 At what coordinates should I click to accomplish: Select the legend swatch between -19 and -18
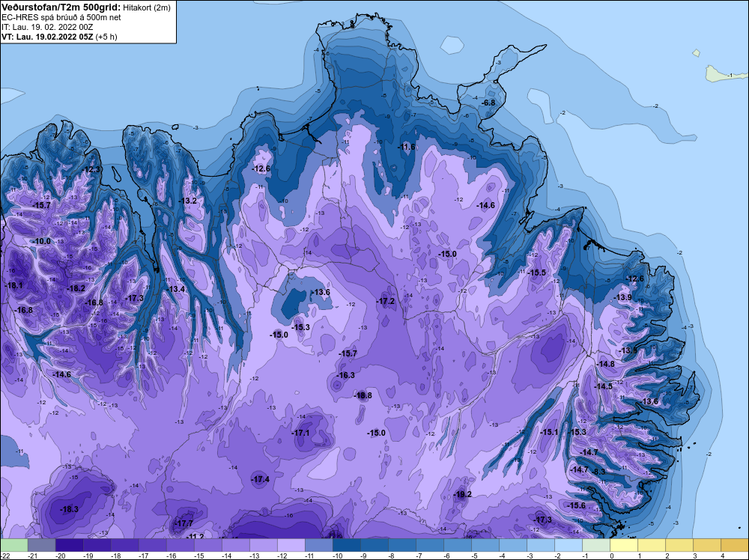coord(97,545)
